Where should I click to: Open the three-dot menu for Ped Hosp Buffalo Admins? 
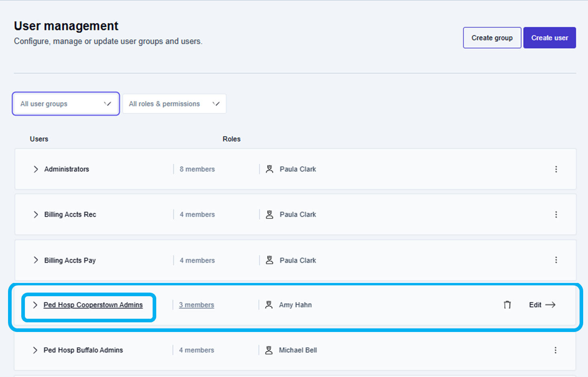[x=555, y=350]
